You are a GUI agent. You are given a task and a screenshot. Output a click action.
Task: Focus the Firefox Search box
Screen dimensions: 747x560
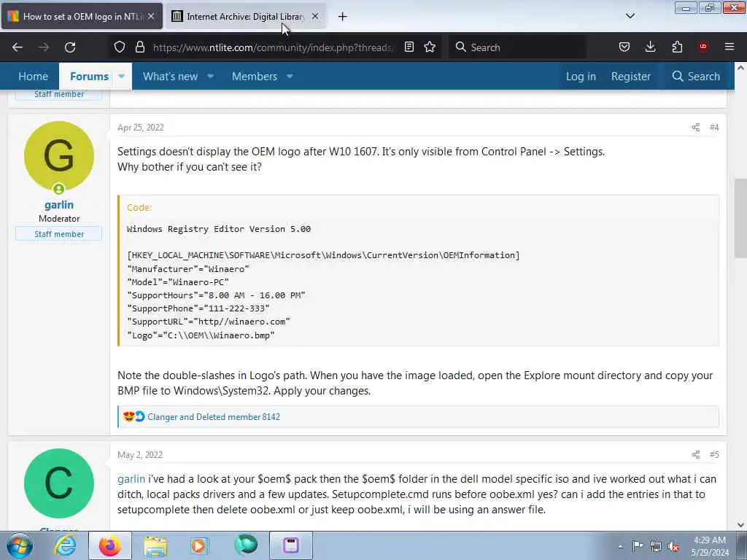(517, 47)
